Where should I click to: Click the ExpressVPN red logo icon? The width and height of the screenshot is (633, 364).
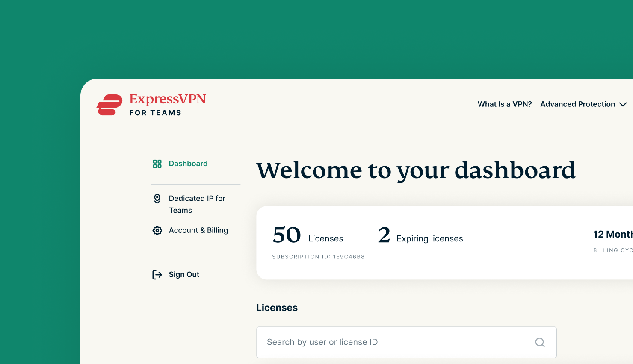pyautogui.click(x=109, y=105)
